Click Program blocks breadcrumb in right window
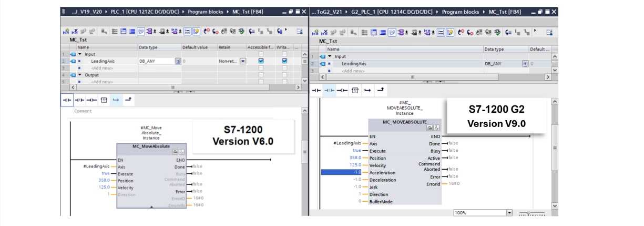Viewport: 644px width, 226px height. 461,12
